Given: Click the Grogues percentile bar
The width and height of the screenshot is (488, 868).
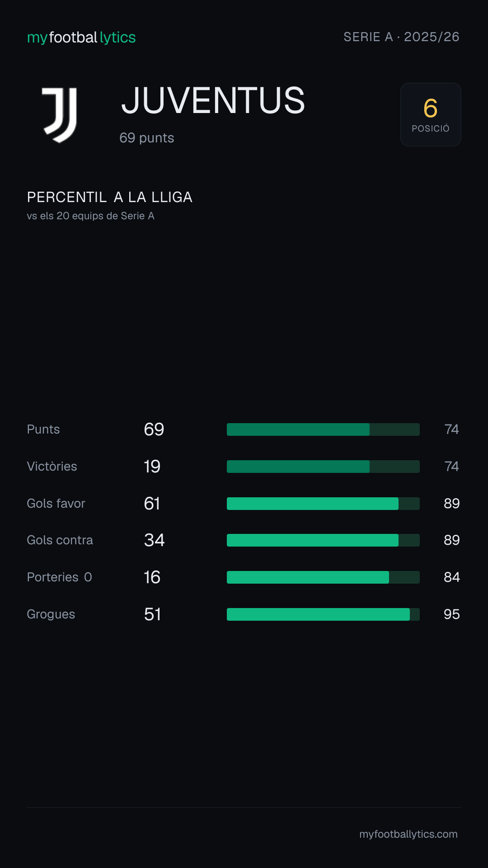Looking at the screenshot, I should pos(323,614).
